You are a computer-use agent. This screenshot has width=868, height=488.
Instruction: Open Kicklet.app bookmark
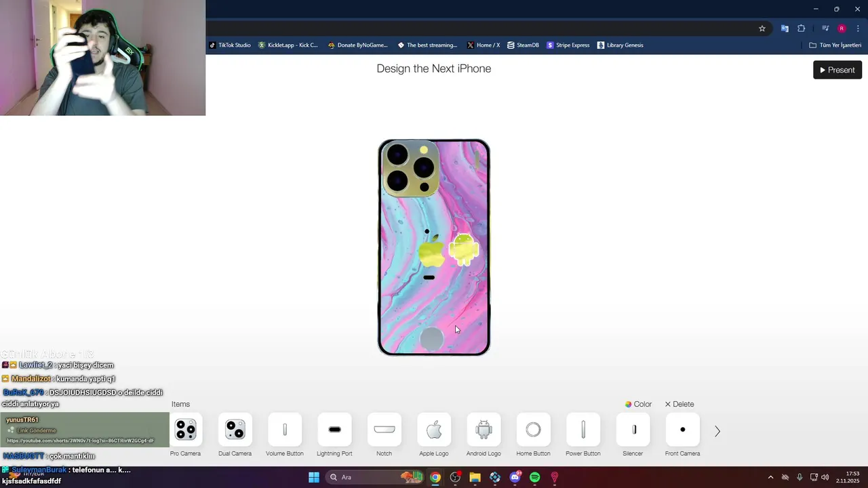pyautogui.click(x=288, y=45)
